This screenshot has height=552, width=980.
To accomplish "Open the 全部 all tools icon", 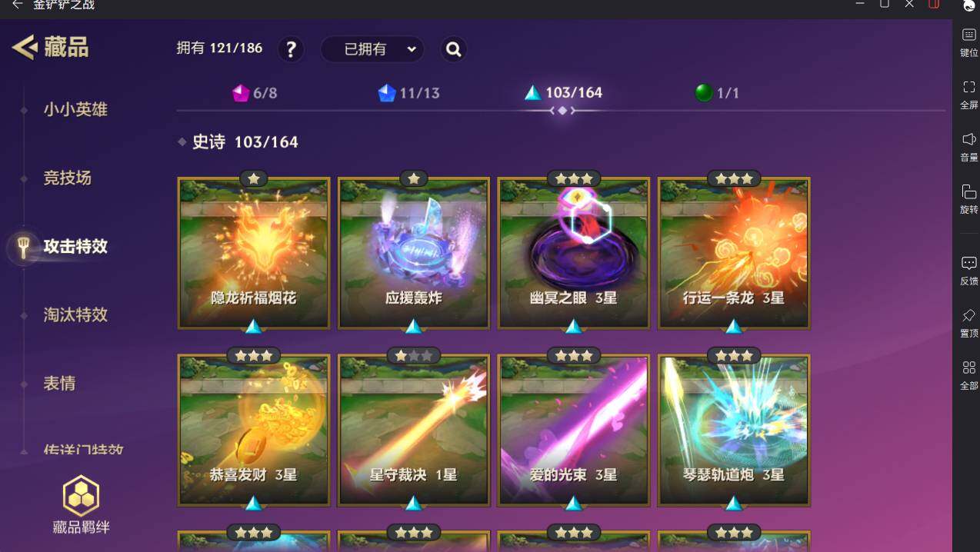I will 968,367.
